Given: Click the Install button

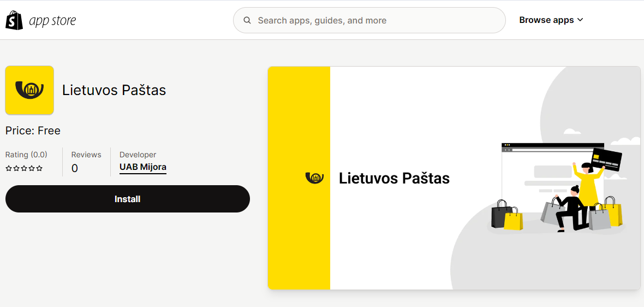Looking at the screenshot, I should tap(128, 199).
